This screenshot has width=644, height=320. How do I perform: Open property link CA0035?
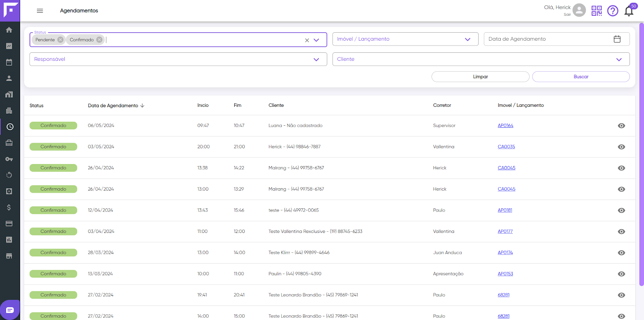click(506, 147)
